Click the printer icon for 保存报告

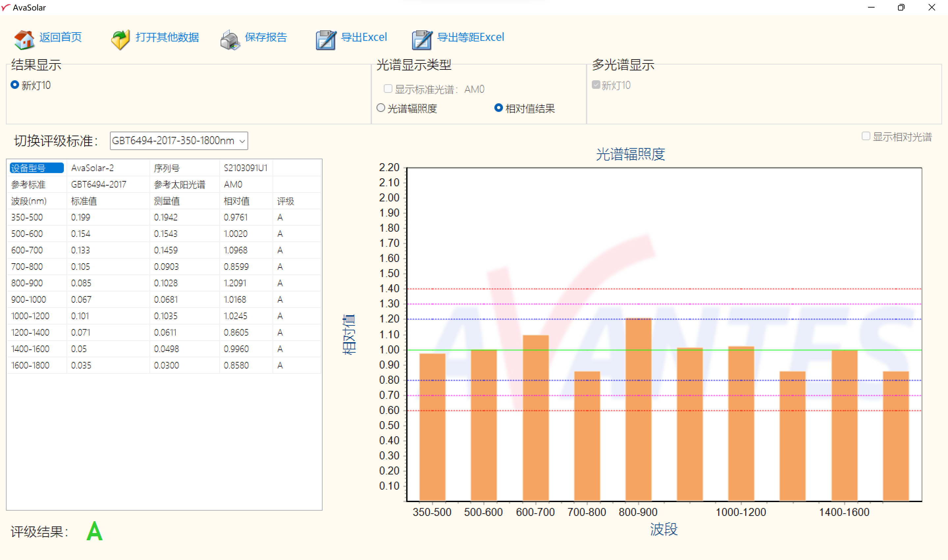pyautogui.click(x=230, y=40)
